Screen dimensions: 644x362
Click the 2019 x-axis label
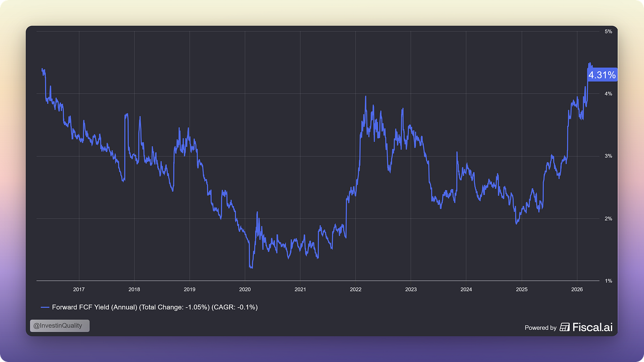[189, 290]
